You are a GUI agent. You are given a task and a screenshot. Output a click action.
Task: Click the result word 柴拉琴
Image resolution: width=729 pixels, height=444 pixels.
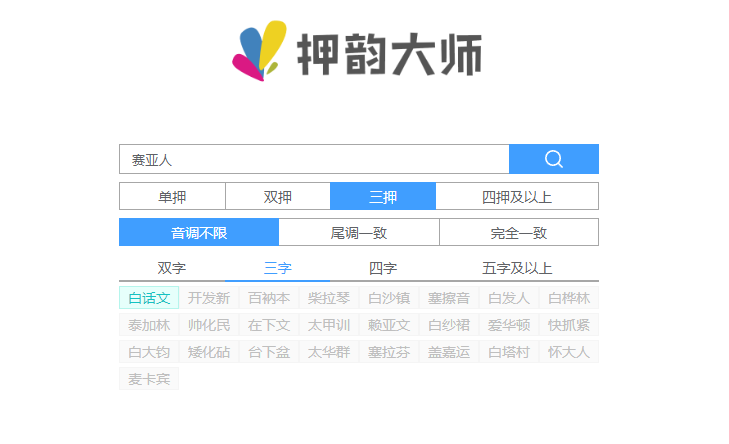(x=329, y=298)
